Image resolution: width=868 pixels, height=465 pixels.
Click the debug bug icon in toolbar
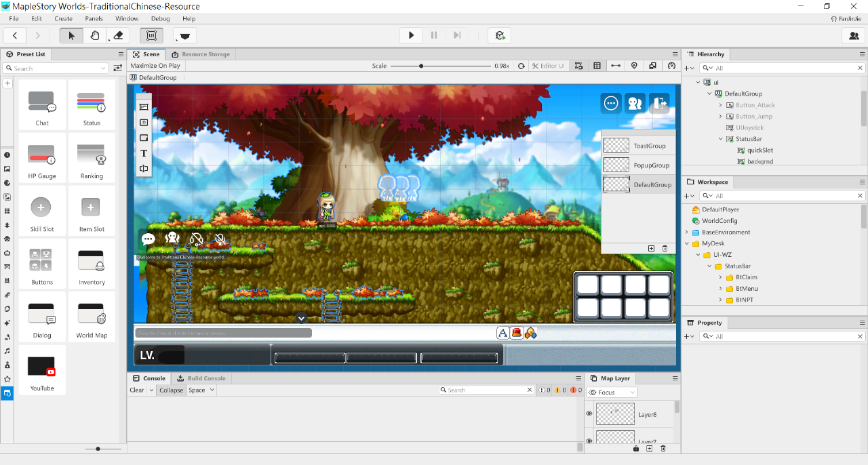click(x=500, y=35)
